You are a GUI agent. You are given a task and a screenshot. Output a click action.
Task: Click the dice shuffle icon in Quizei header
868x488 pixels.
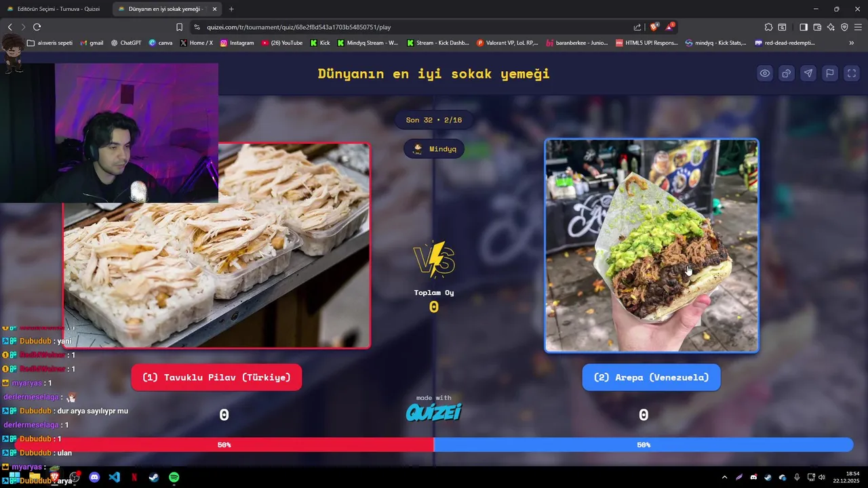pyautogui.click(x=787, y=73)
